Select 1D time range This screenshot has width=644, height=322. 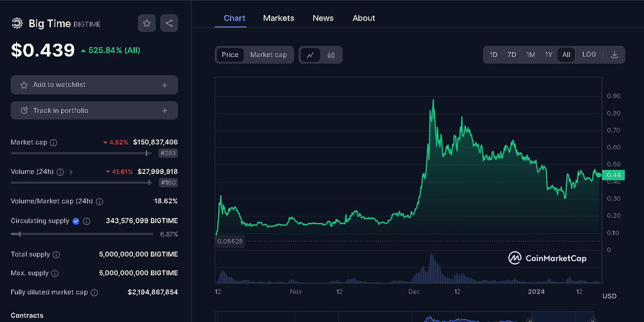[x=493, y=55]
